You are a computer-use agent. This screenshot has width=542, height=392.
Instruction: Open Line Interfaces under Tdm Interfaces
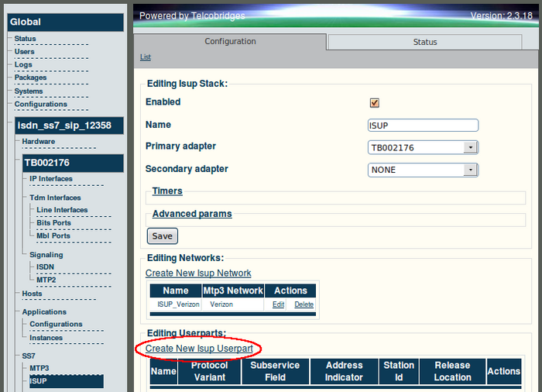click(62, 210)
